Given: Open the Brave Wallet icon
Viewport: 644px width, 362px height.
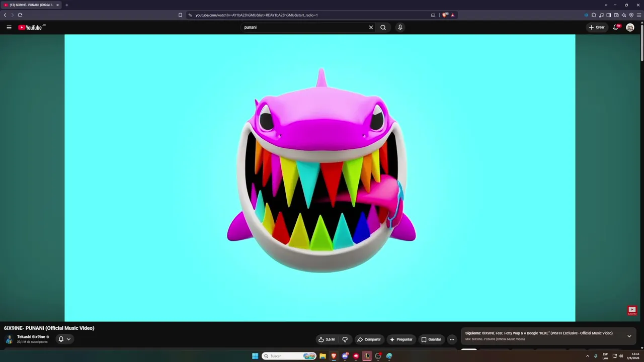Looking at the screenshot, I should coord(616,15).
